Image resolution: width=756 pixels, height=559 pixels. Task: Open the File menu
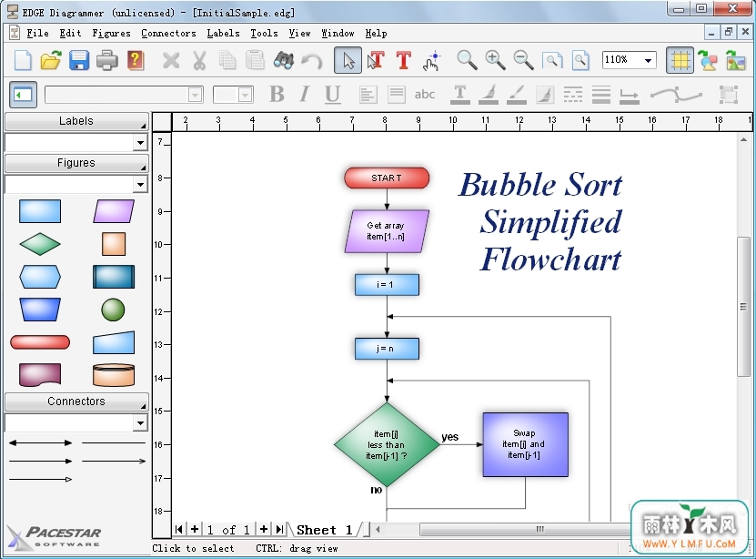[37, 33]
